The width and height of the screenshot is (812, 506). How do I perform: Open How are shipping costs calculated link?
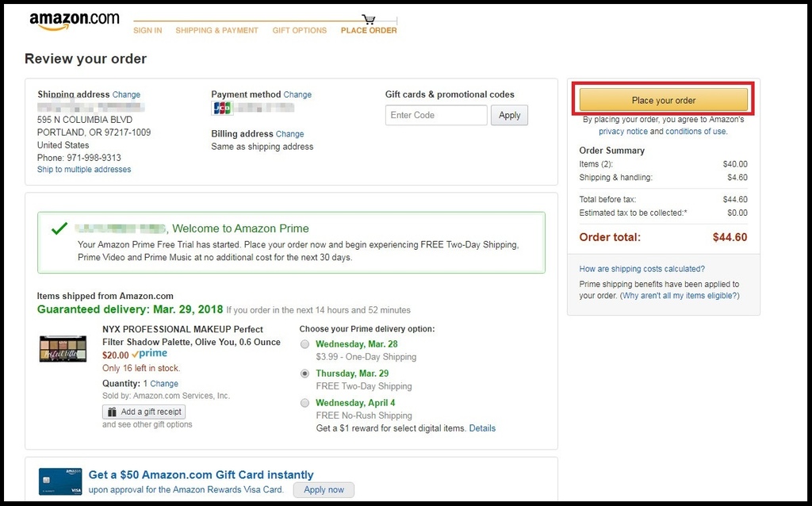pyautogui.click(x=642, y=269)
